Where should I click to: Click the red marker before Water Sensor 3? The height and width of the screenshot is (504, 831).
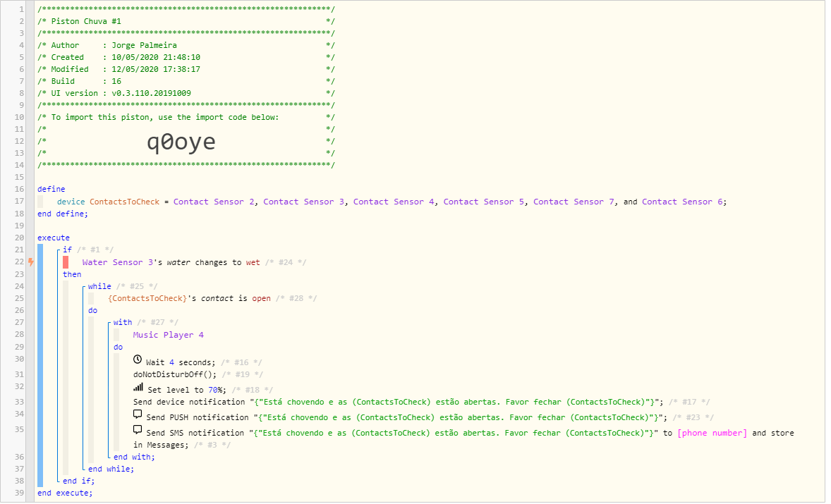click(66, 263)
